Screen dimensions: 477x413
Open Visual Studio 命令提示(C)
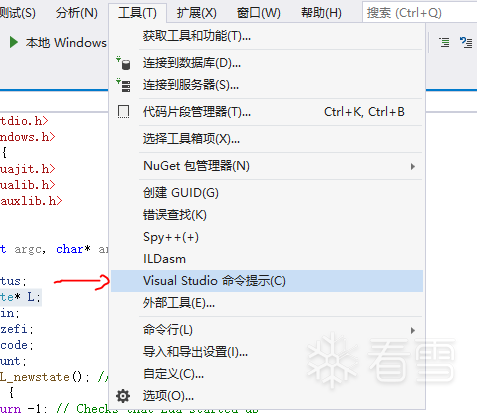[267, 281]
